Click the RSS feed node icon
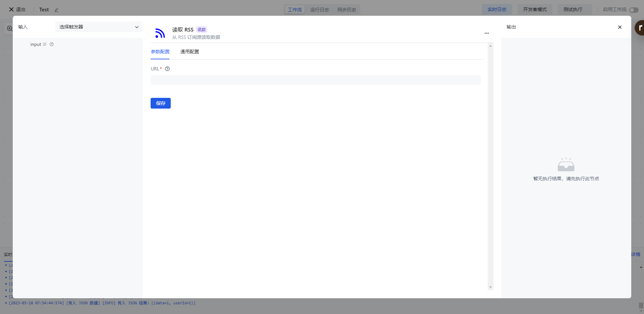The image size is (644, 314). (x=160, y=33)
